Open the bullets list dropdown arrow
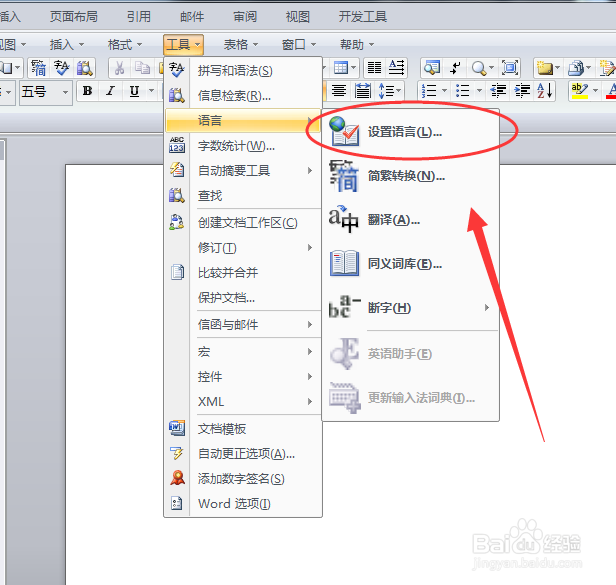616x585 pixels. click(x=479, y=91)
